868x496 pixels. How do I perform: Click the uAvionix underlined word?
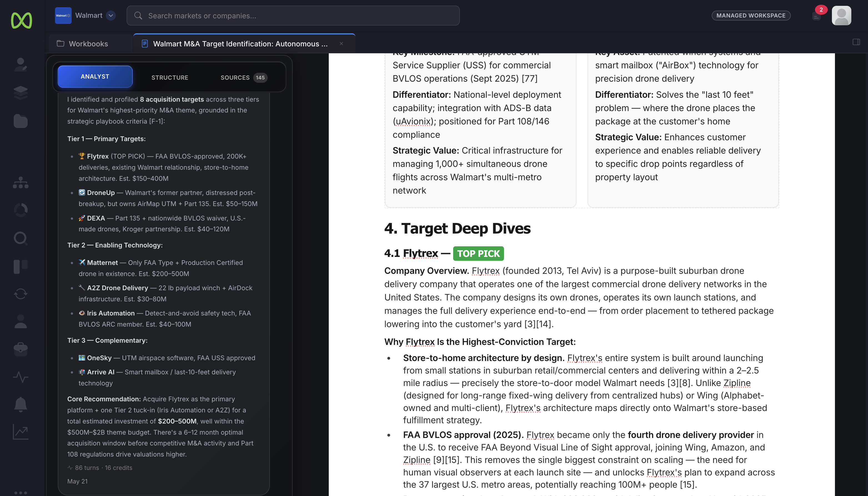(413, 121)
